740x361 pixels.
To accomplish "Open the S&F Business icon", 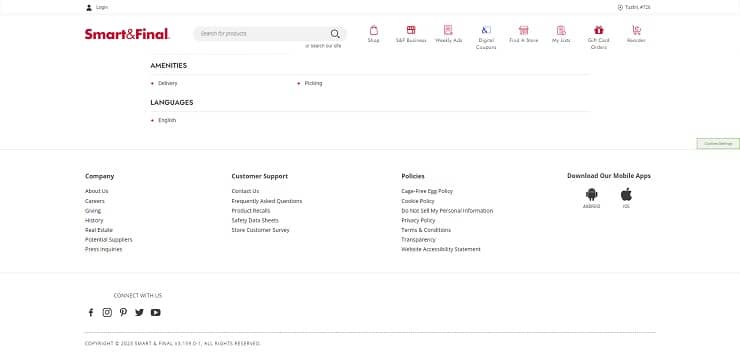I will (x=411, y=30).
